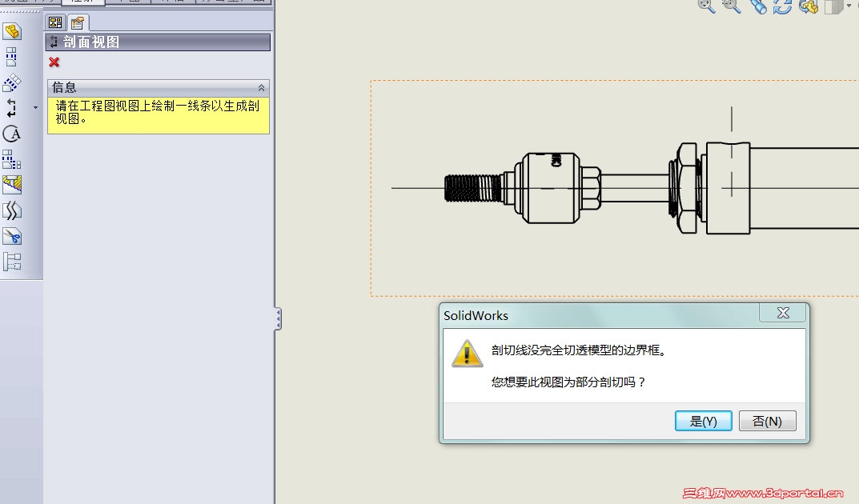Click the Display Style gray cube icon

[x=833, y=6]
